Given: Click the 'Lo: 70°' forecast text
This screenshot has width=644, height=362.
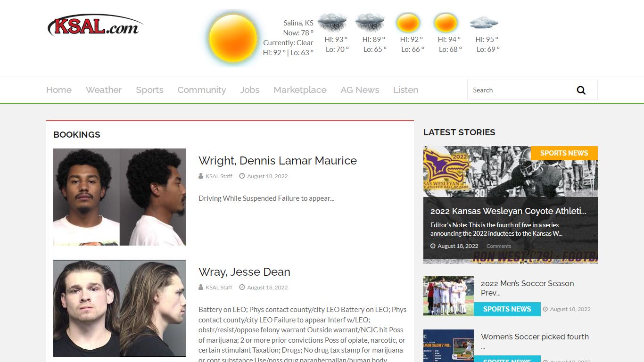Looking at the screenshot, I should click(338, 49).
